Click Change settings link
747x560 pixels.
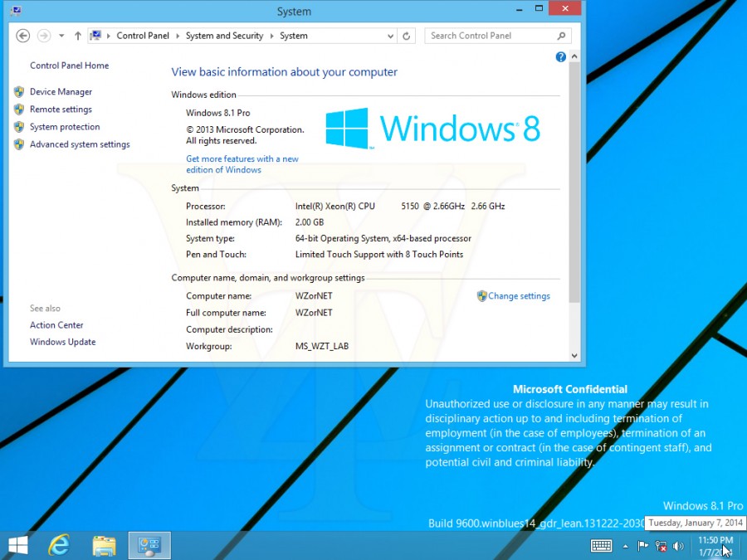[x=519, y=296]
